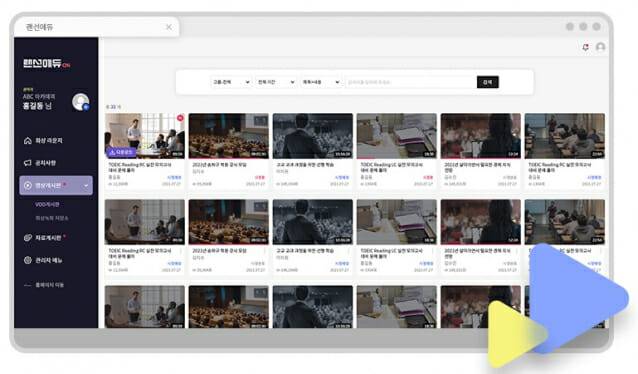Expand the second (period) filter dropdown
The image size is (638, 374).
click(x=276, y=82)
